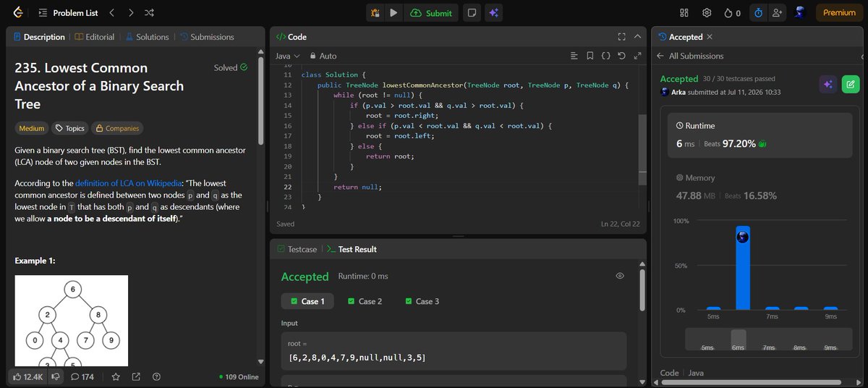The height and width of the screenshot is (388, 868).
Task: Reset code with the undo arrow icon
Action: point(621,56)
